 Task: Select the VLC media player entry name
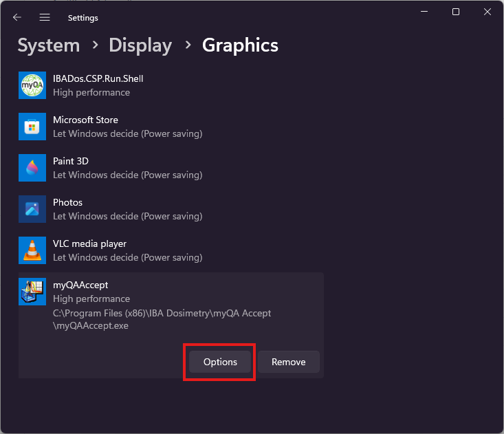(89, 243)
